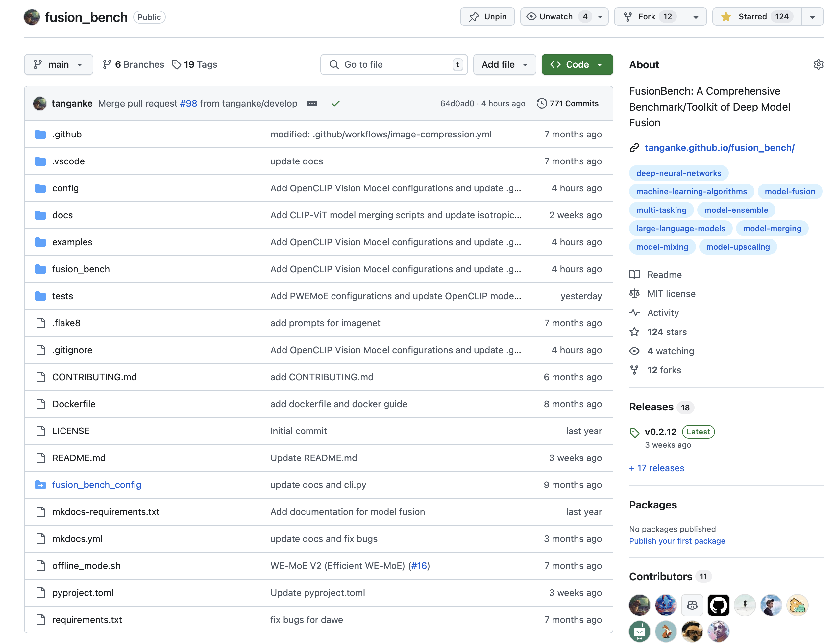
Task: Unpin the repository
Action: coord(487,17)
